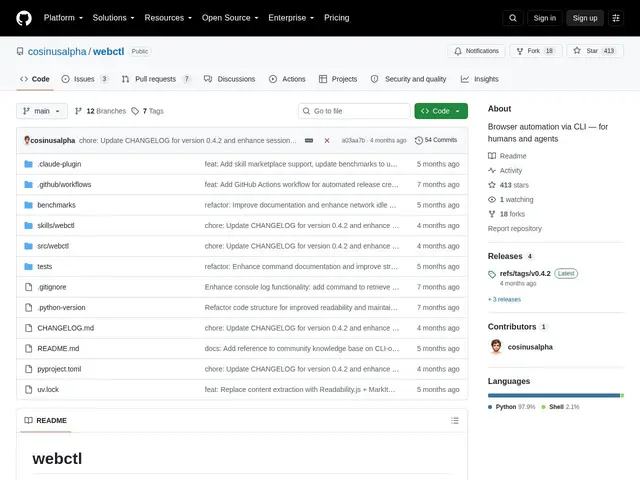Image resolution: width=640 pixels, height=480 pixels.
Task: Open the search magnifier in header
Action: coord(513,18)
